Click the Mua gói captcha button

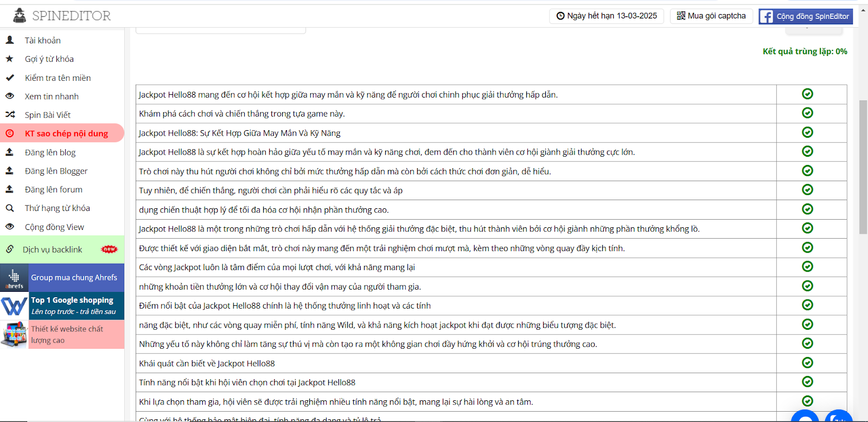click(x=711, y=16)
